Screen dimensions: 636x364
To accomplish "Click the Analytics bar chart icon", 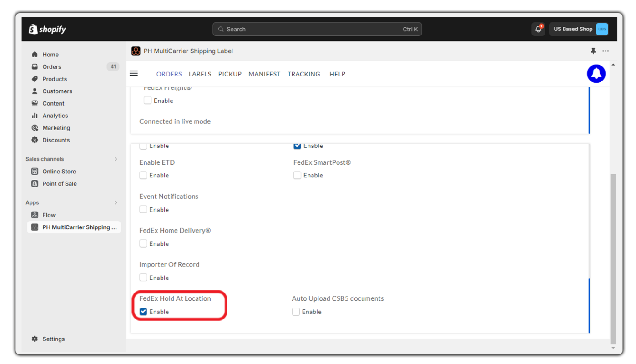I will pos(35,116).
